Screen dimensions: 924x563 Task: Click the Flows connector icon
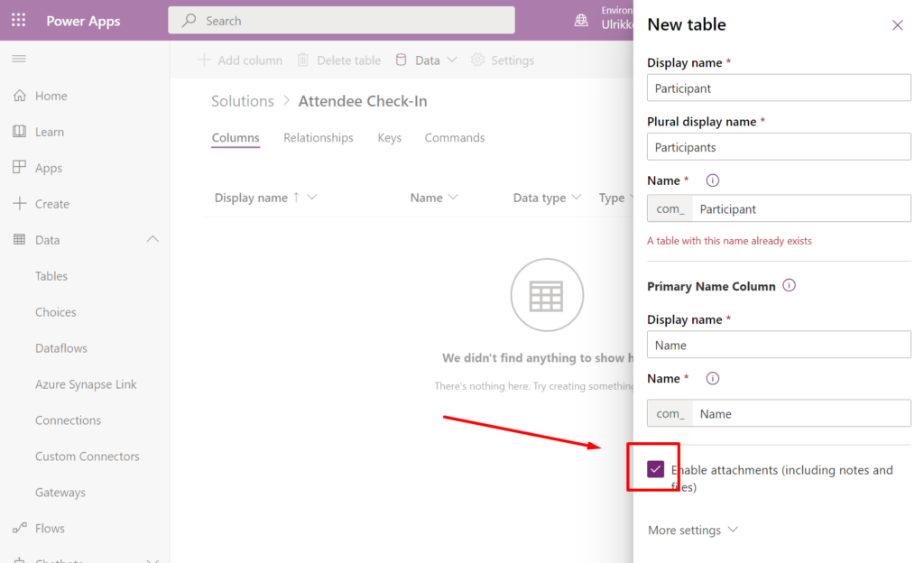[x=20, y=528]
